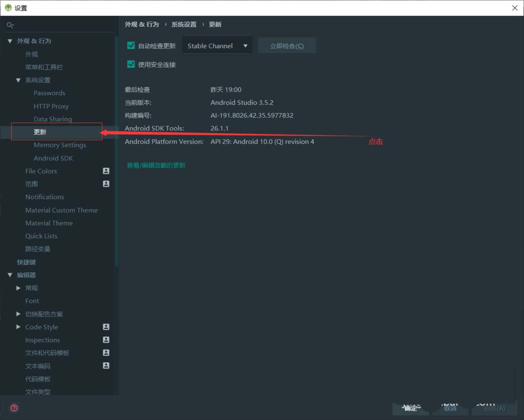This screenshot has height=420, width=524.
Task: Collapse the 外观 & 行为 tree section
Action: [x=10, y=41]
